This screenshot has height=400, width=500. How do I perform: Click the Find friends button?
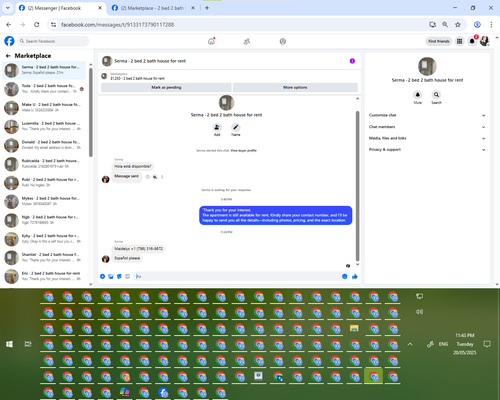point(439,41)
